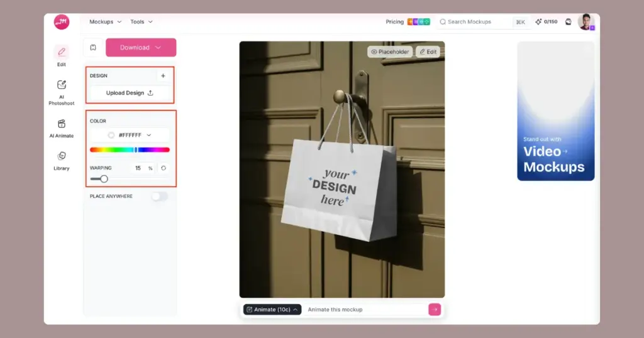The height and width of the screenshot is (338, 644).
Task: Click the Upload Design button
Action: click(x=130, y=93)
